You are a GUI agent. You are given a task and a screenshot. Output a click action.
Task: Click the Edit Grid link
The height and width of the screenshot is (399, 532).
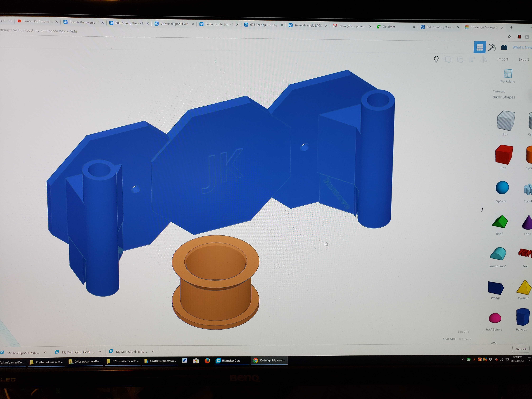coord(463,332)
